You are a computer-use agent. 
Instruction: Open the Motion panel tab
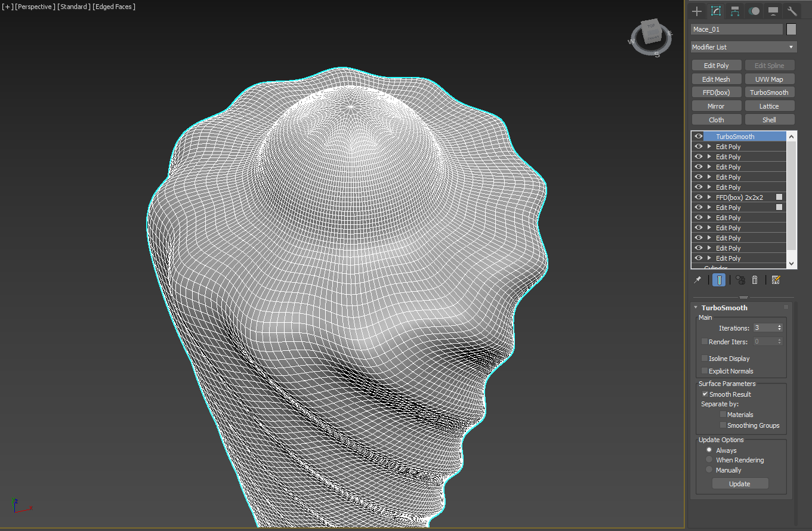(x=754, y=11)
